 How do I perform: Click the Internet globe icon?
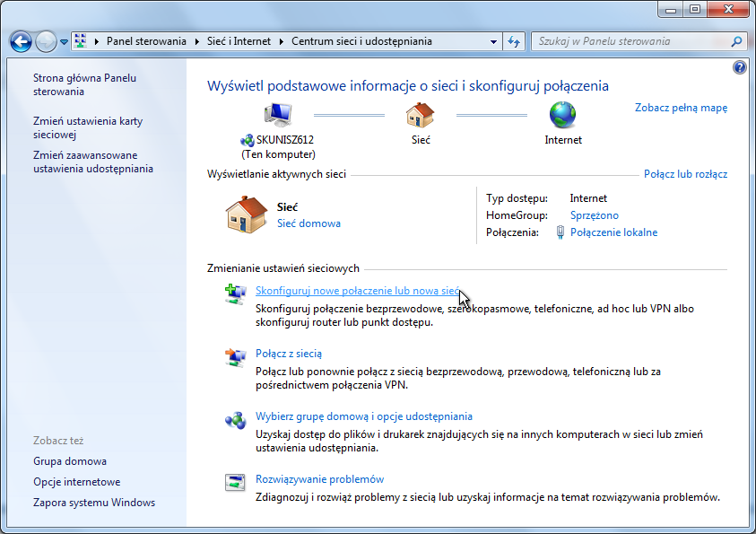[562, 115]
